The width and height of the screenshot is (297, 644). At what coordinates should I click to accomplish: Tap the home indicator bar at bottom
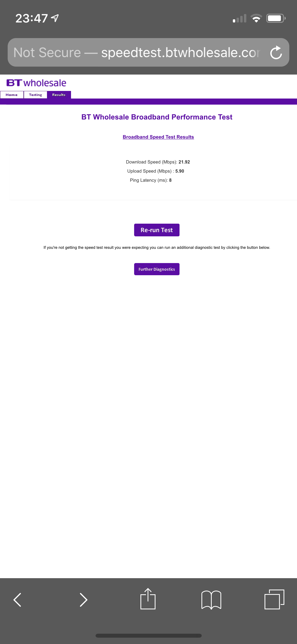[x=149, y=636]
